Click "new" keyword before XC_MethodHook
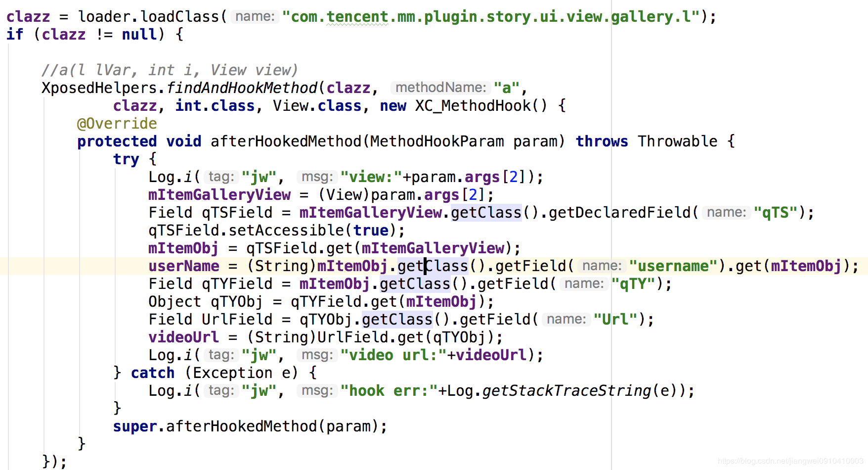868x470 pixels. (393, 105)
